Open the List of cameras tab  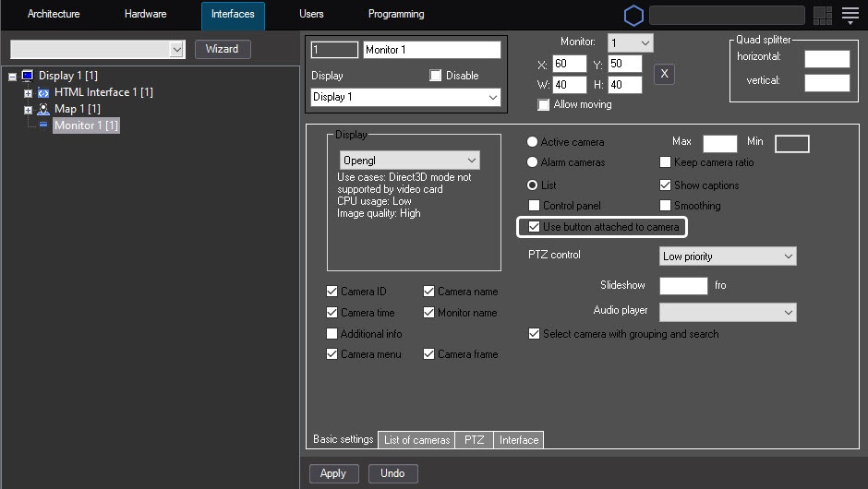click(416, 440)
